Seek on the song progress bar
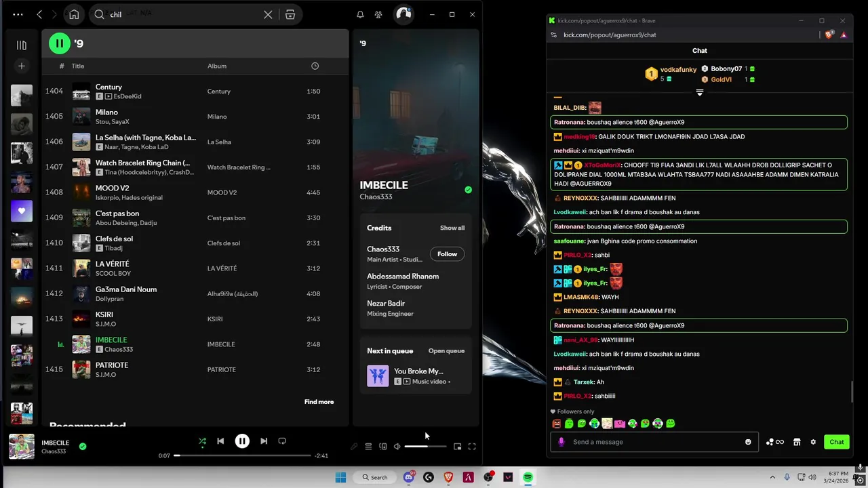This screenshot has height=488, width=868. 242,455
